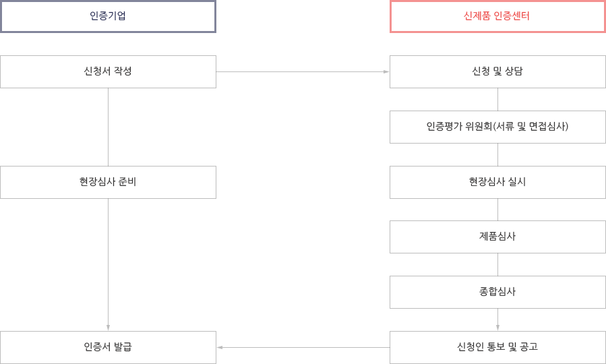Click the 신제품 인증센터 header box
This screenshot has width=606, height=364.
(497, 17)
